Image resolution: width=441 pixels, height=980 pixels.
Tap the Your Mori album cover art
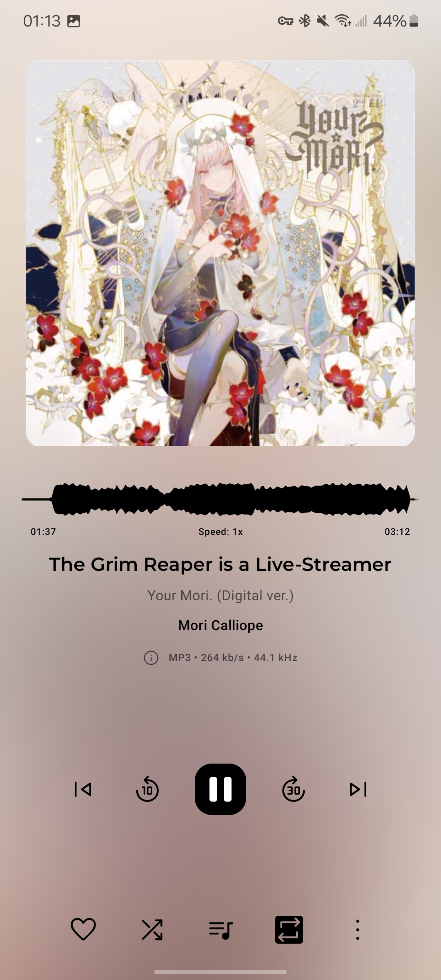coord(220,253)
